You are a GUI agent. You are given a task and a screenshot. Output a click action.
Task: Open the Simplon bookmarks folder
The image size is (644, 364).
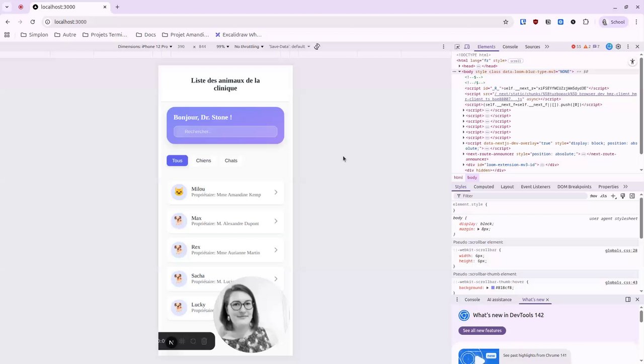[x=34, y=35]
